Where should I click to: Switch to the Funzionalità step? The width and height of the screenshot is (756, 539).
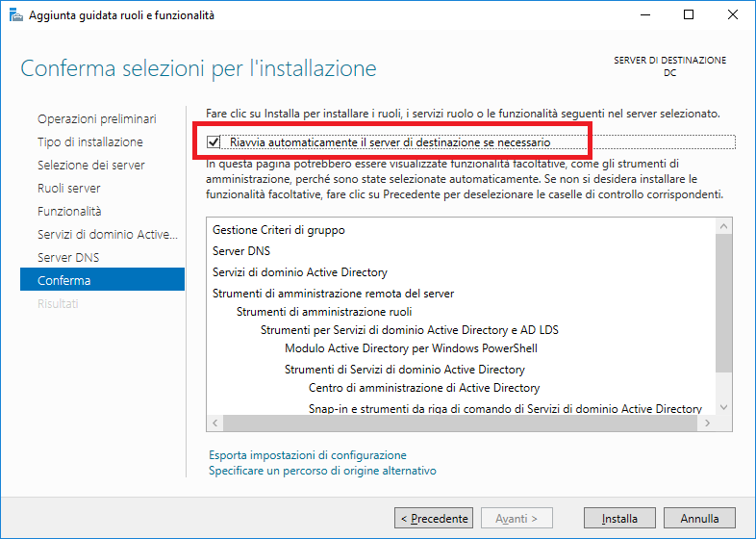pyautogui.click(x=69, y=212)
